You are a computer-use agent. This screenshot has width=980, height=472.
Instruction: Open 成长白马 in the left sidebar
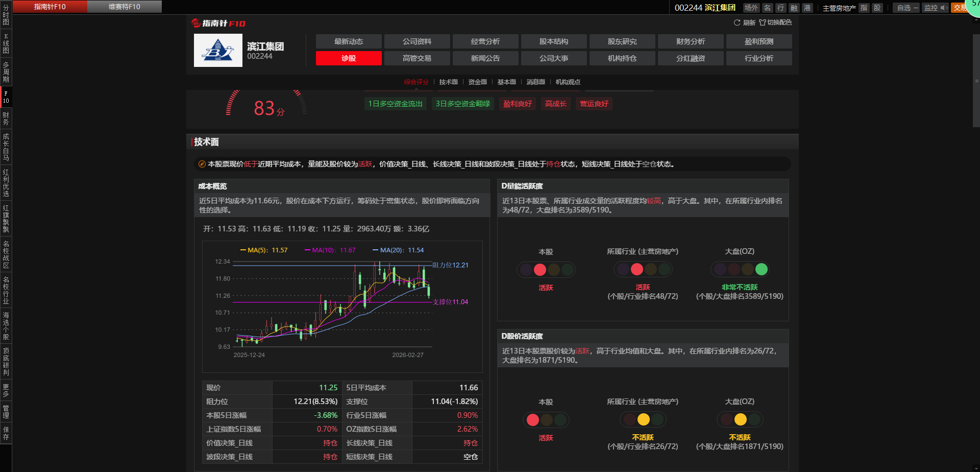[x=6, y=147]
